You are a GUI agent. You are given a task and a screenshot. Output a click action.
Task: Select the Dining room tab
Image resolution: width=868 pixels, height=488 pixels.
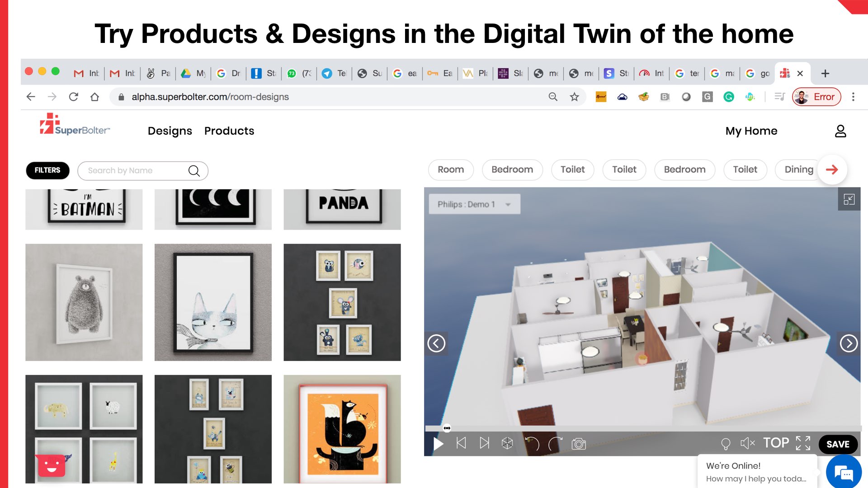click(798, 169)
